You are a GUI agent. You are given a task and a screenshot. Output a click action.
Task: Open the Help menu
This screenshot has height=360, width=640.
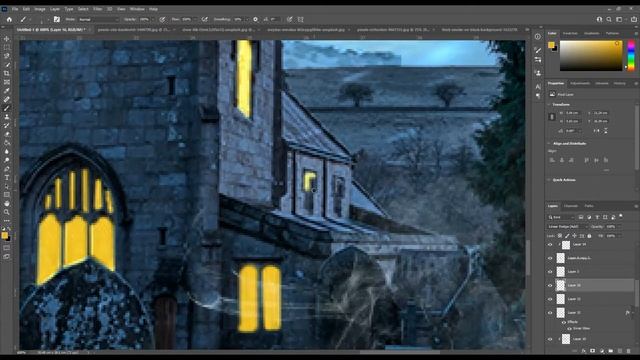(153, 9)
